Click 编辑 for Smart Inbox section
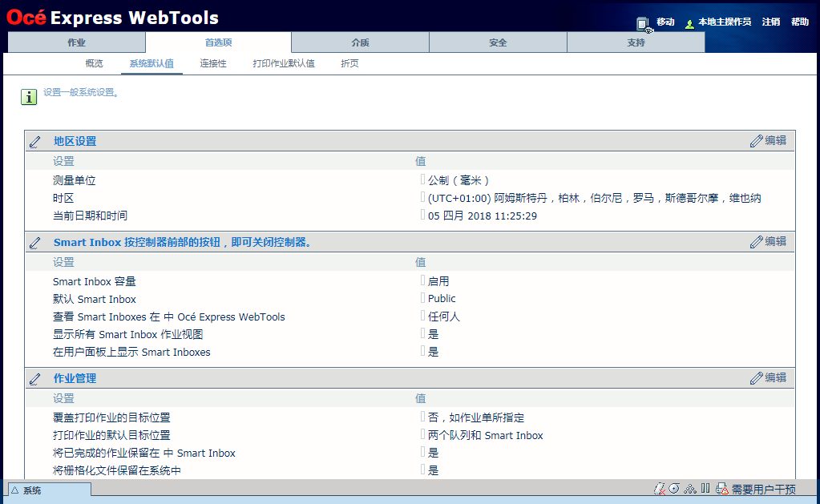Image resolution: width=820 pixels, height=504 pixels. [768, 241]
